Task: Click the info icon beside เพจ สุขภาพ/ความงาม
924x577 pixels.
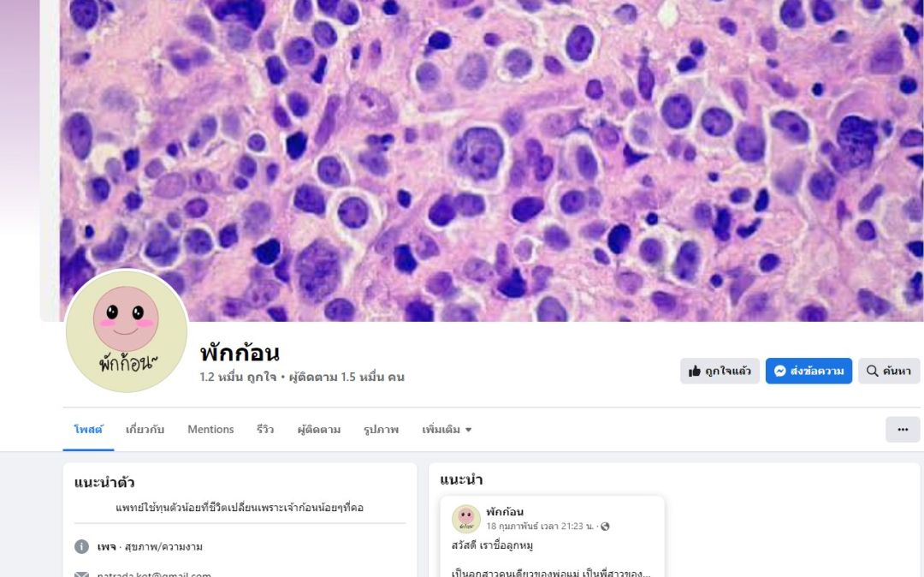Action: (x=81, y=546)
